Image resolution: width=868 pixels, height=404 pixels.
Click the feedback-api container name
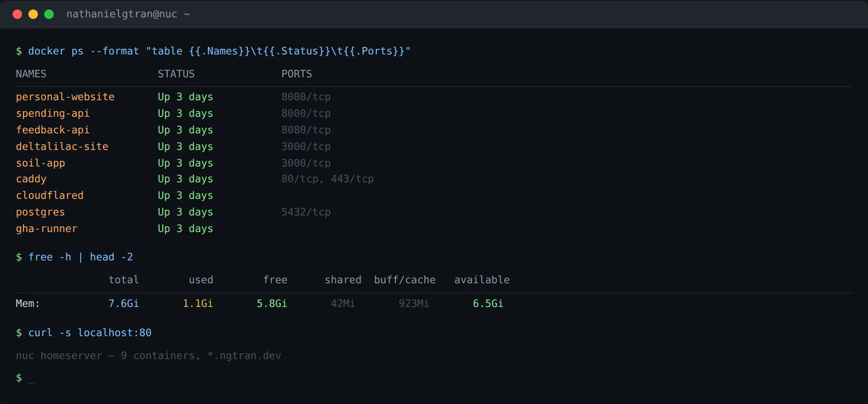[x=52, y=130]
